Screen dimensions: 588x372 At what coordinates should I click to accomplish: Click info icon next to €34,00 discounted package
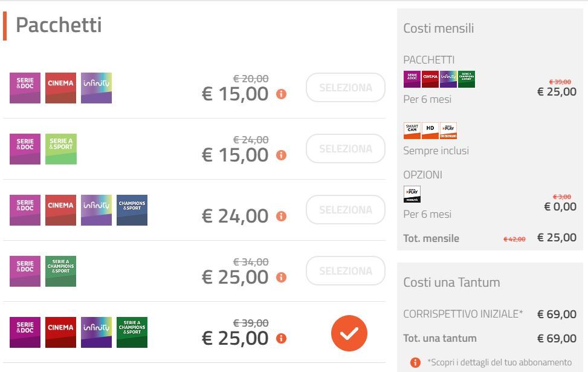coord(281,278)
